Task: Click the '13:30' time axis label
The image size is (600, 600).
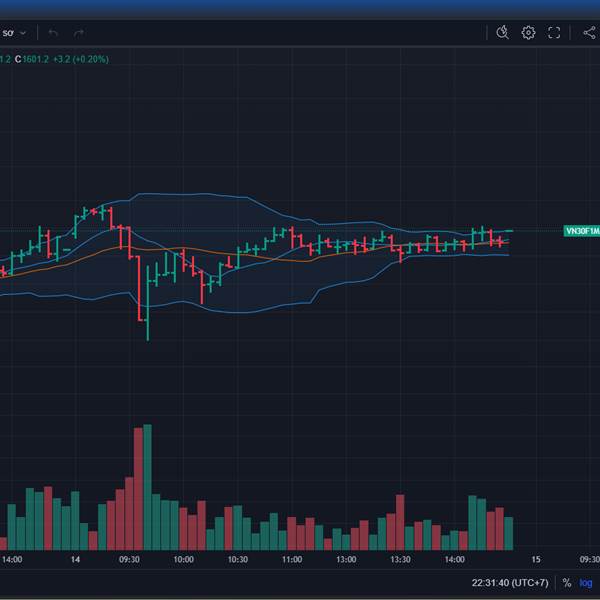Action: (x=400, y=559)
